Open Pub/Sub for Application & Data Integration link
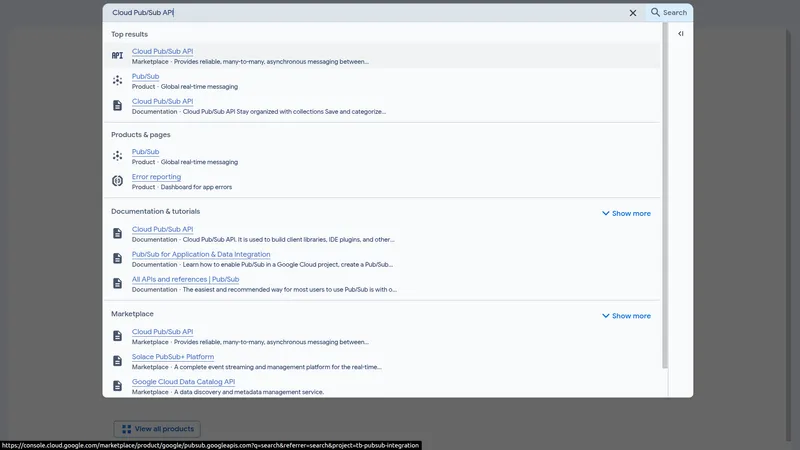 click(201, 254)
